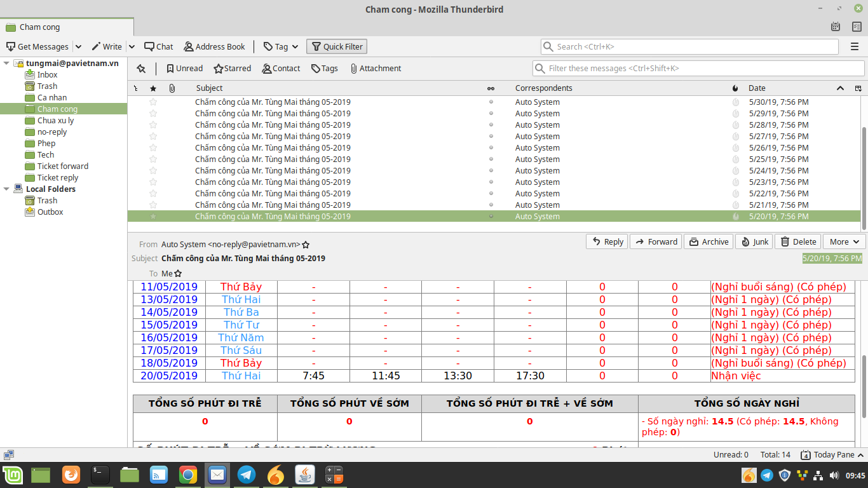Open the More actions dropdown
The height and width of the screenshot is (488, 868).
(x=844, y=241)
